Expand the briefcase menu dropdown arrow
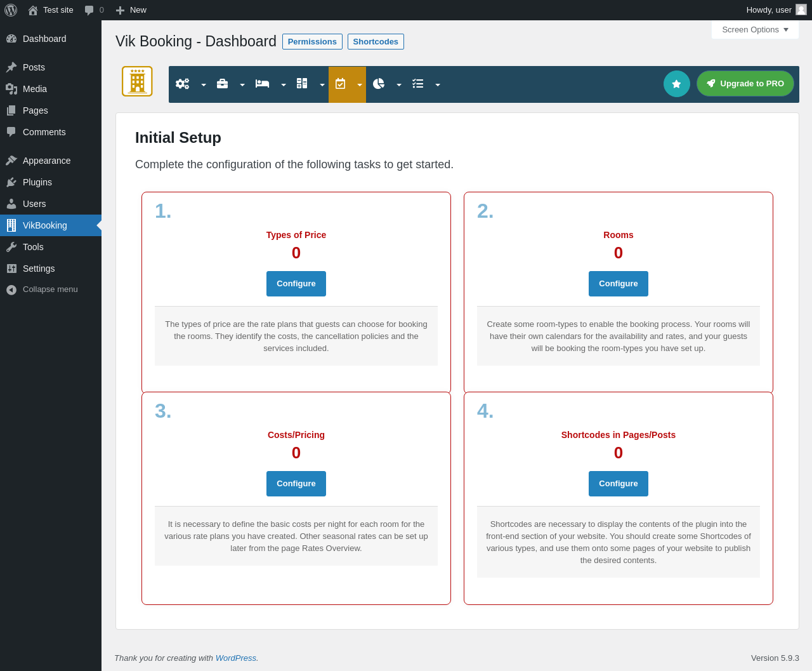The width and height of the screenshot is (812, 671). 242,85
